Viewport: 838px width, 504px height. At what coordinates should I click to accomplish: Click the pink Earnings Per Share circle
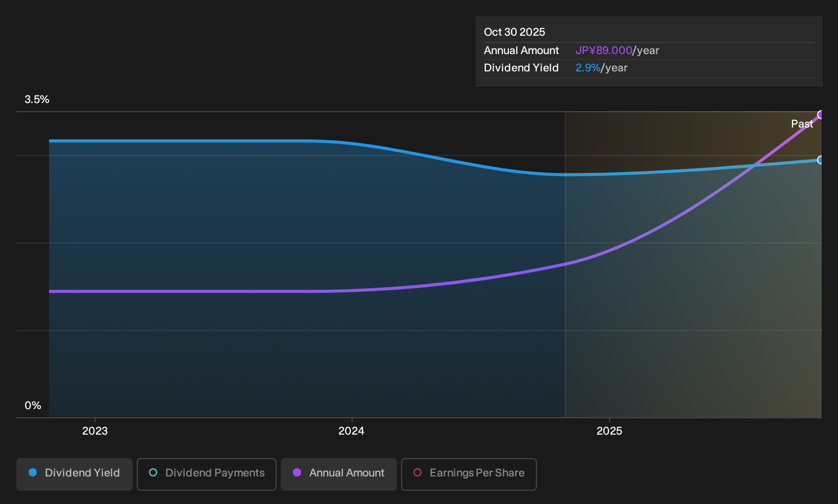coord(417,472)
